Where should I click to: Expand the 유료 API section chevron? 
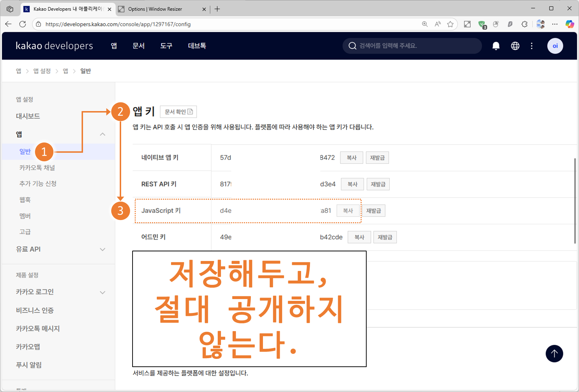pyautogui.click(x=103, y=249)
